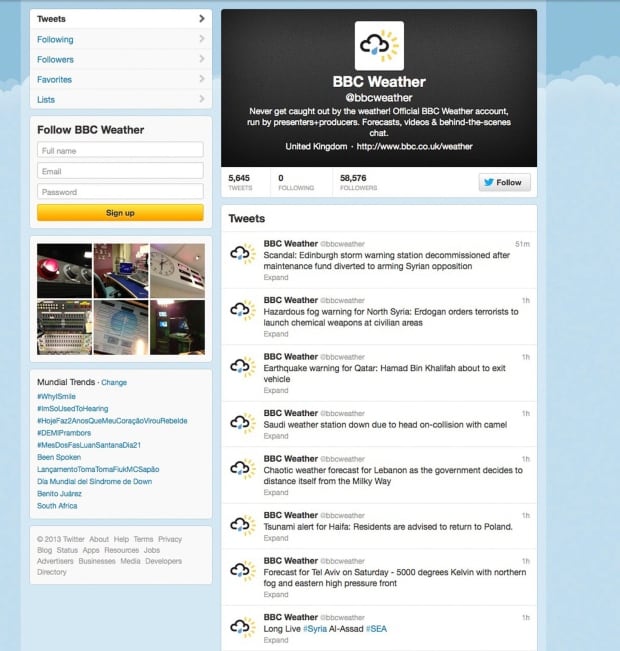
Task: Open the 58,576 Followers count
Action: point(358,182)
